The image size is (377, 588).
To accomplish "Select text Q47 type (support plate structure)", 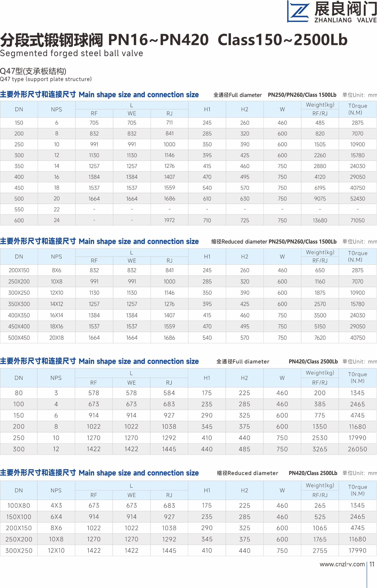I will click(46, 79).
